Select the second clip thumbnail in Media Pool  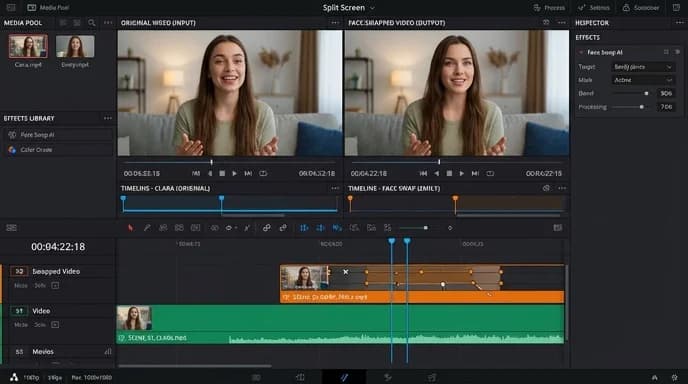(75, 46)
